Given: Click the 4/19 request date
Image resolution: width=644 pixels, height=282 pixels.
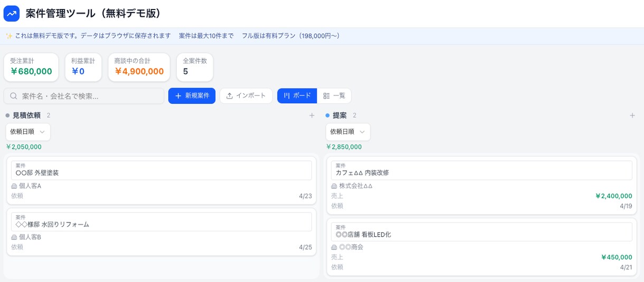Looking at the screenshot, I should [x=626, y=206].
